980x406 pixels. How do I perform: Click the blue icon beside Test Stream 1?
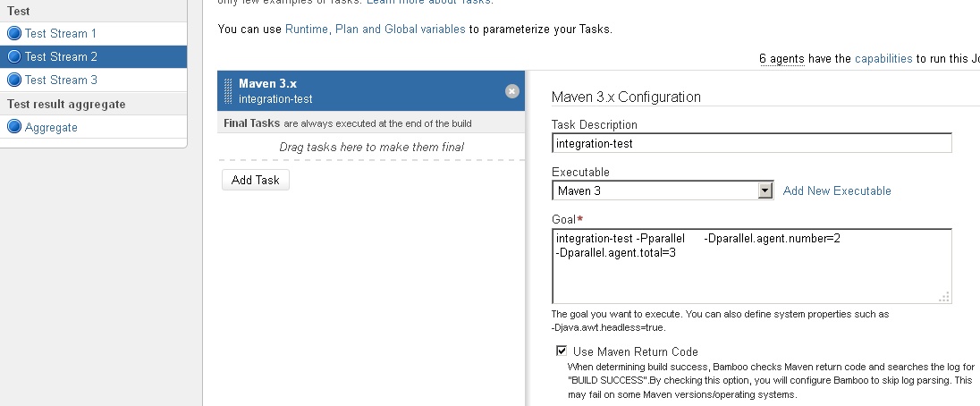pyautogui.click(x=13, y=33)
